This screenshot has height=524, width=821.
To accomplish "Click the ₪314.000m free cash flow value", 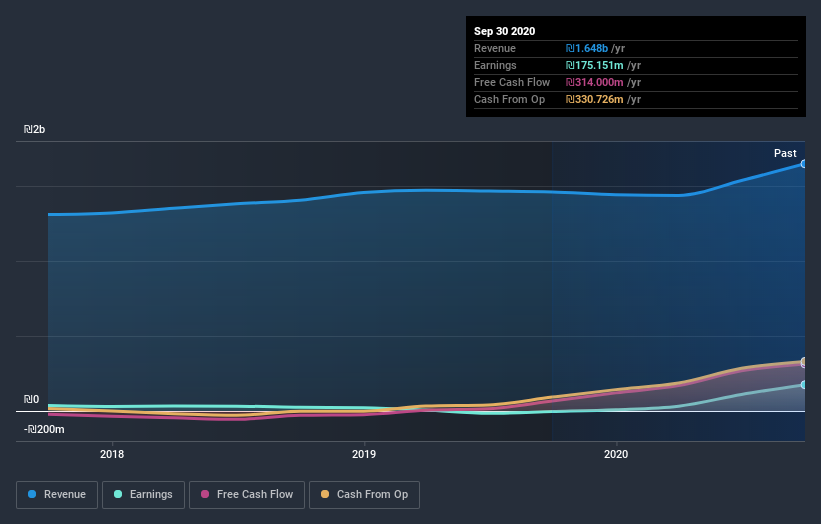I will pyautogui.click(x=594, y=82).
